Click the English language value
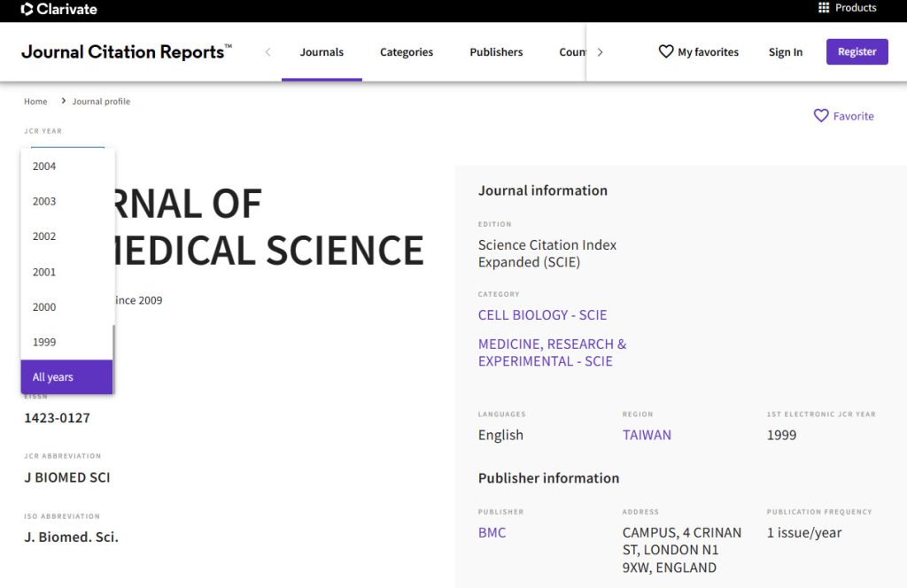Viewport: 907px width, 588px height. (500, 435)
